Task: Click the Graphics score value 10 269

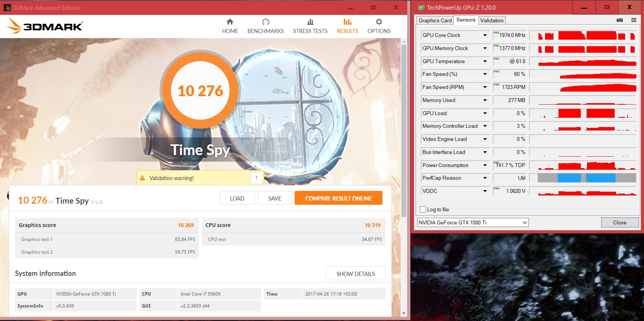Action: pyautogui.click(x=186, y=225)
